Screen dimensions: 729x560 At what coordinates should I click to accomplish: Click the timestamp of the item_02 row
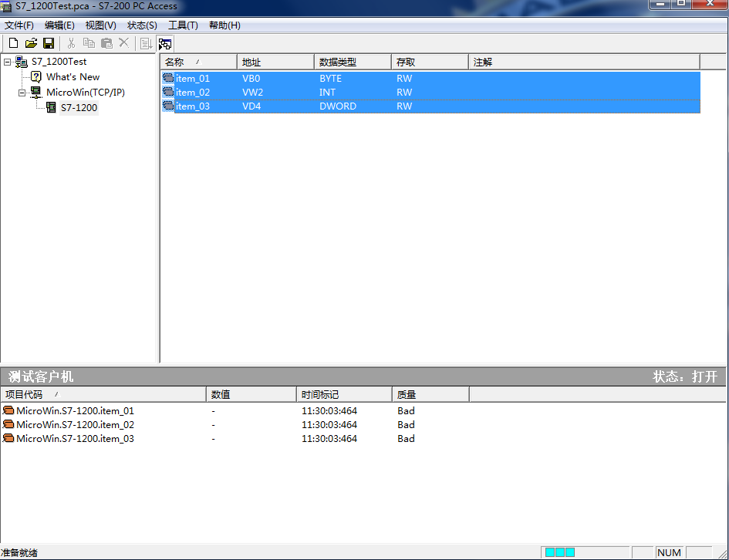[x=329, y=425]
